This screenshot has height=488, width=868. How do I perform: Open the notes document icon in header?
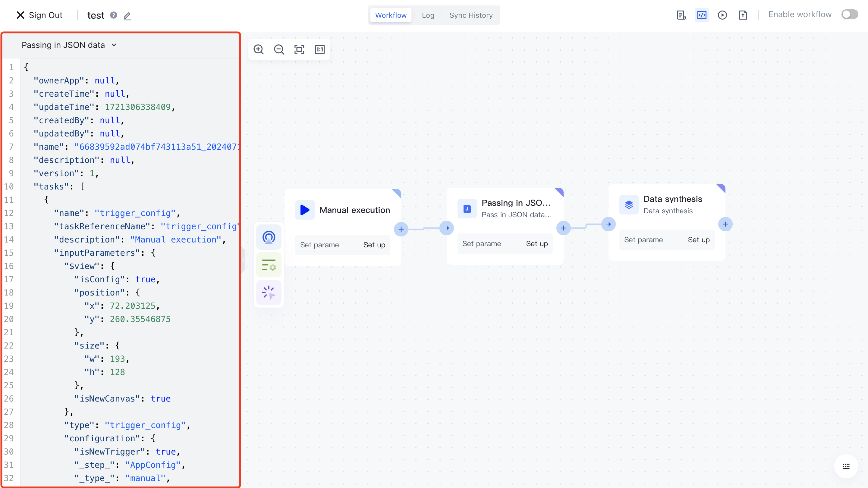[x=681, y=15]
